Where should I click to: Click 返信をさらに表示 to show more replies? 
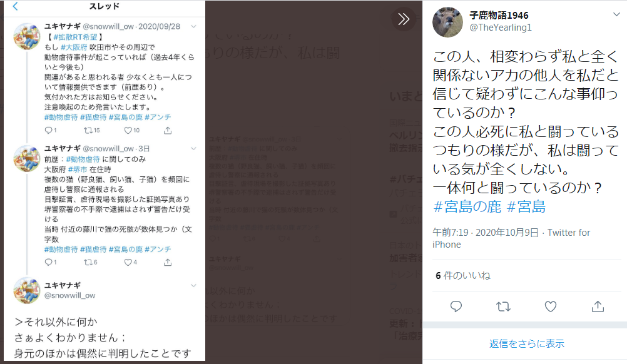(x=527, y=343)
